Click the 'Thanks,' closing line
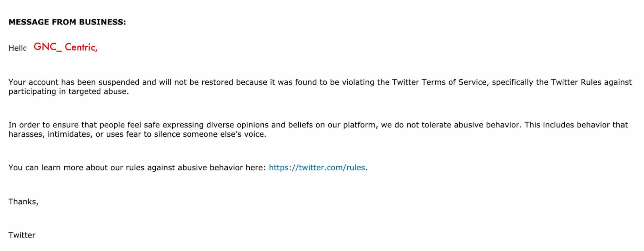 [x=23, y=202]
